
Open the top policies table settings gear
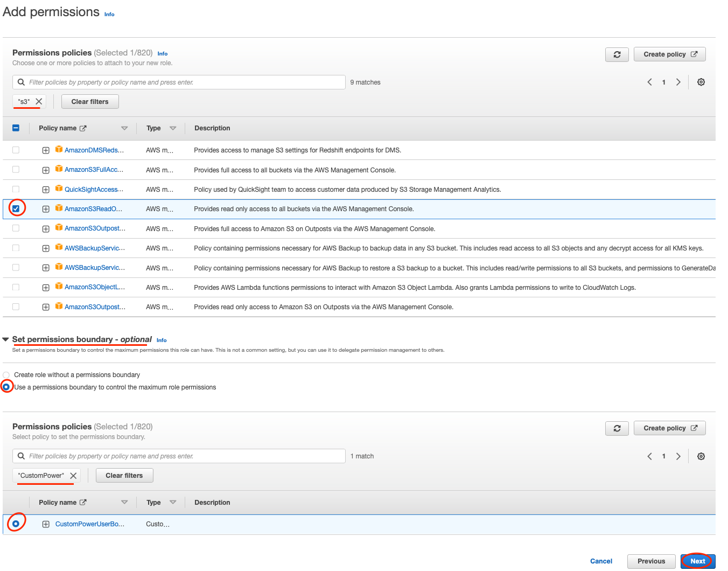[x=701, y=82]
